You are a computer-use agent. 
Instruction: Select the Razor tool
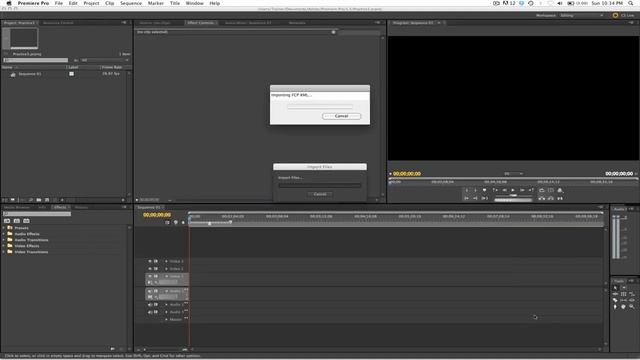tap(615, 300)
